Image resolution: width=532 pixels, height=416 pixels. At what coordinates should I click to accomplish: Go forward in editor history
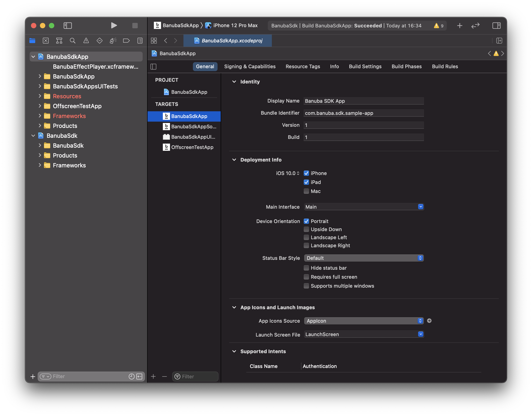coord(176,41)
